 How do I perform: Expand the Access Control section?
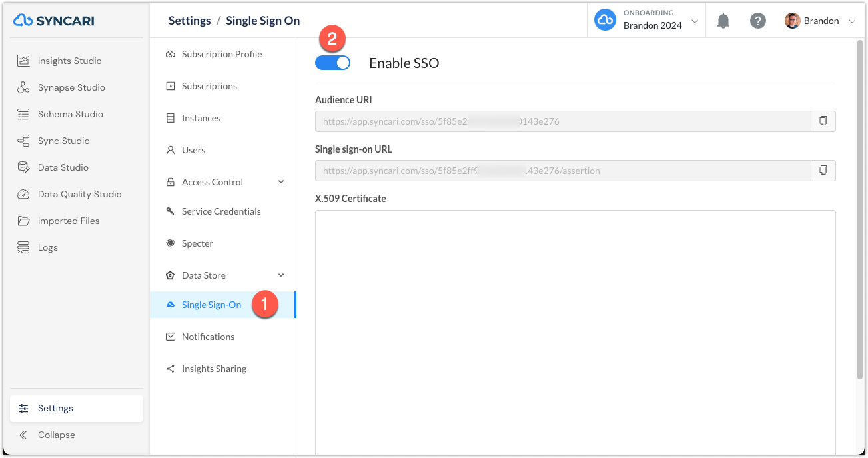click(281, 182)
